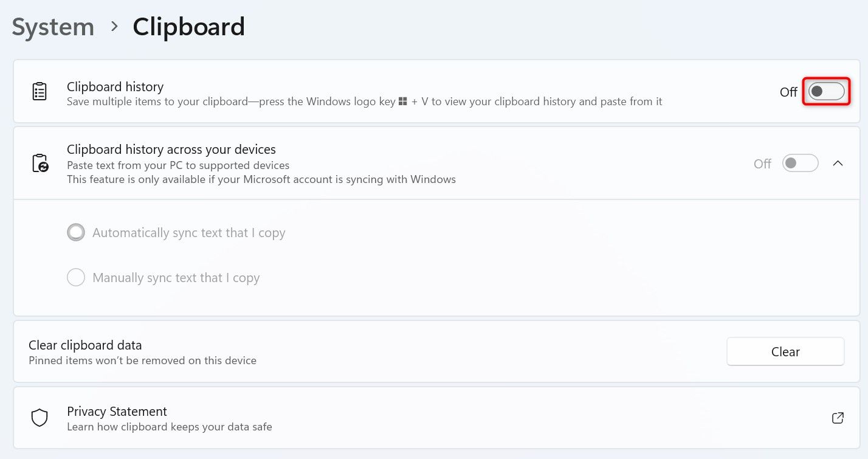Click the synced clipboard across devices icon

click(40, 164)
